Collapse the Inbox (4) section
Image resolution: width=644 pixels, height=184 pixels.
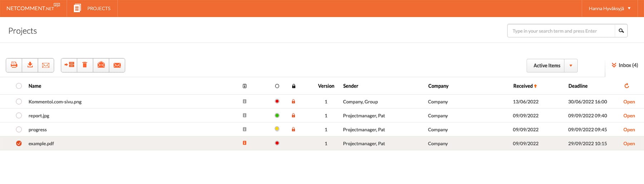point(624,65)
